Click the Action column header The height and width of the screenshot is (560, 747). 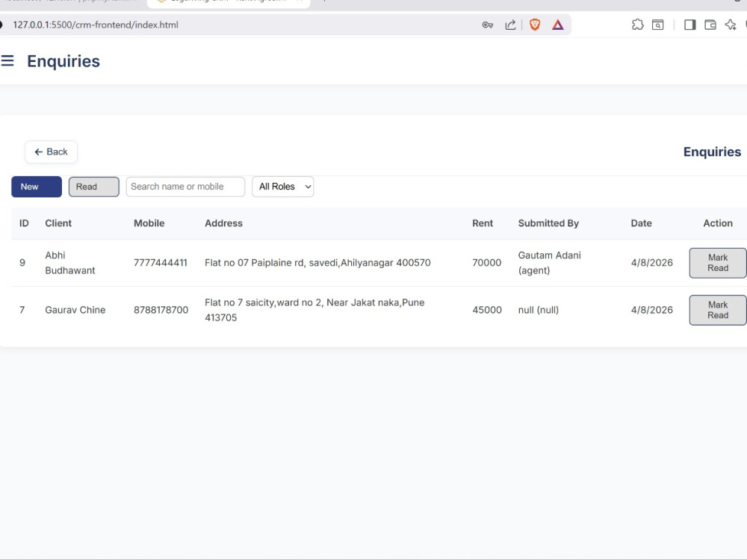[718, 223]
